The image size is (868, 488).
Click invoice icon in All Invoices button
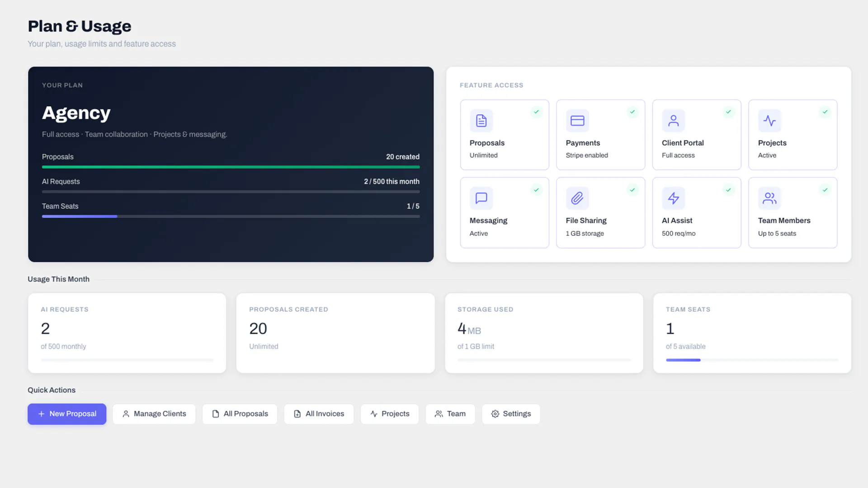pyautogui.click(x=297, y=414)
